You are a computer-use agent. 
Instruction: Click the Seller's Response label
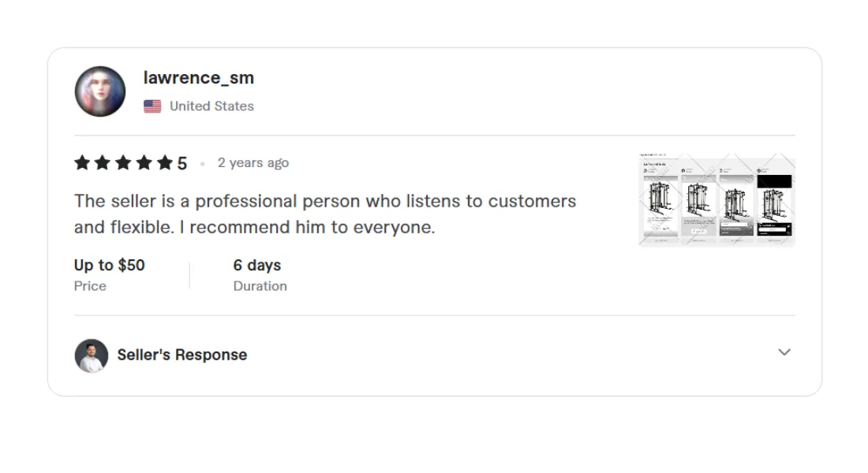pyautogui.click(x=182, y=355)
